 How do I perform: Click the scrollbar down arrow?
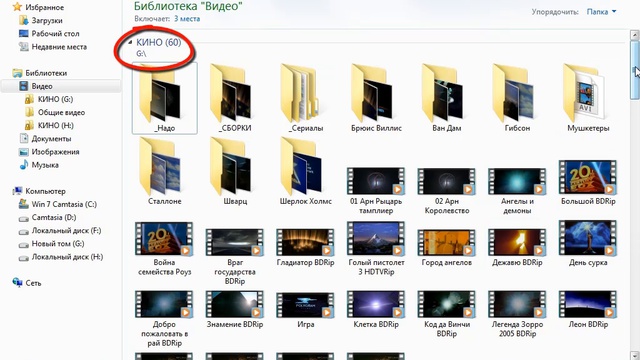click(x=635, y=355)
